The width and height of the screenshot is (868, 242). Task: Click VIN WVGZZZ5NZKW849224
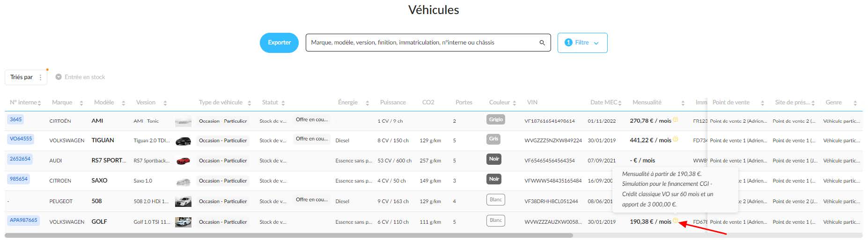point(553,140)
